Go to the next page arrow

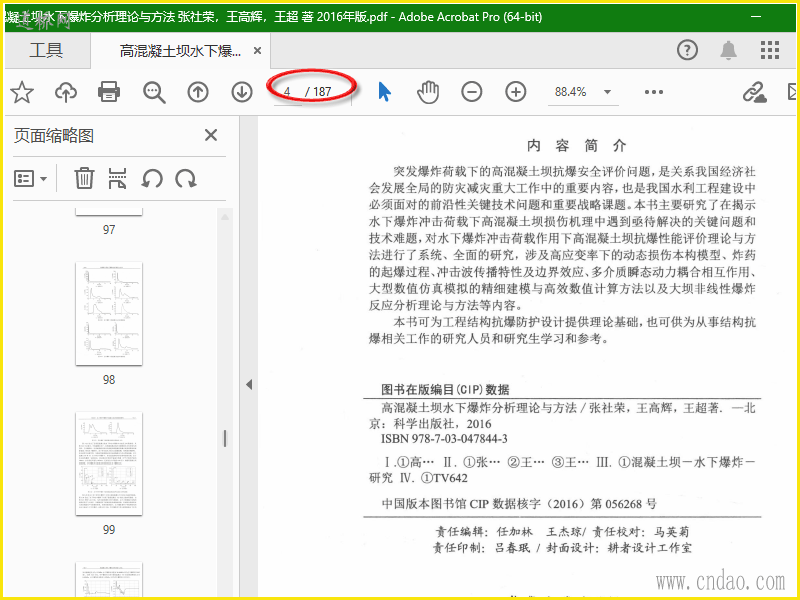(242, 92)
